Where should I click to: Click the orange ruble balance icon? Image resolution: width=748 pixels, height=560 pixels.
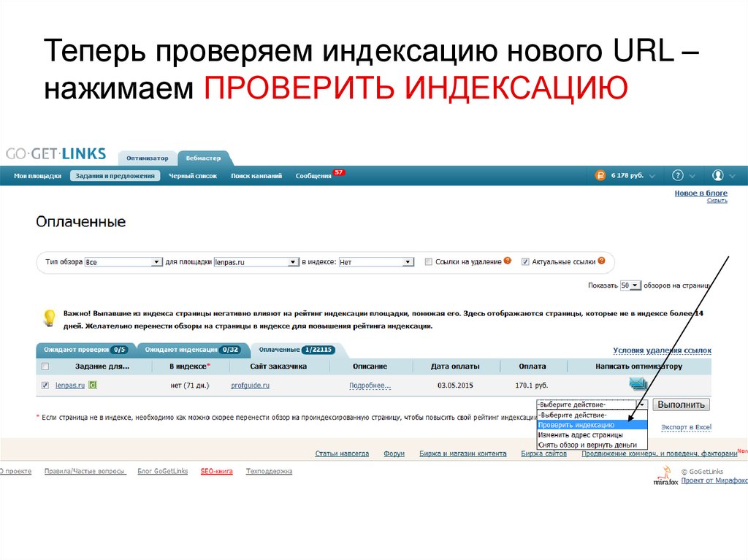(600, 175)
